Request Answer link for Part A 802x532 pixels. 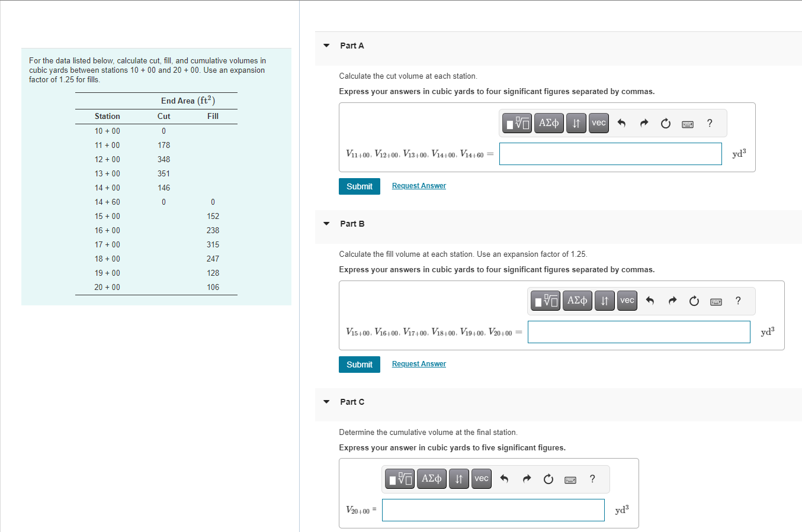[419, 186]
